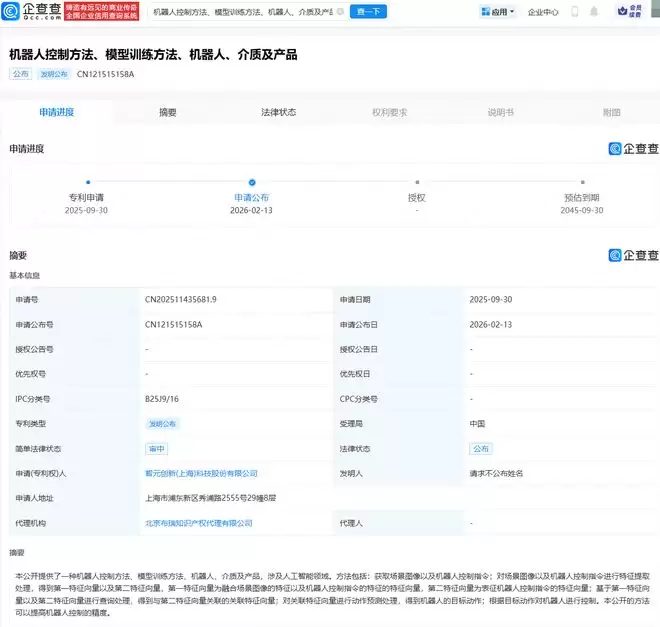Viewport: 660px width, 627px height.
Task: Open the 北京布瑞知识产权代理有限公司 agency link
Action: 198,522
